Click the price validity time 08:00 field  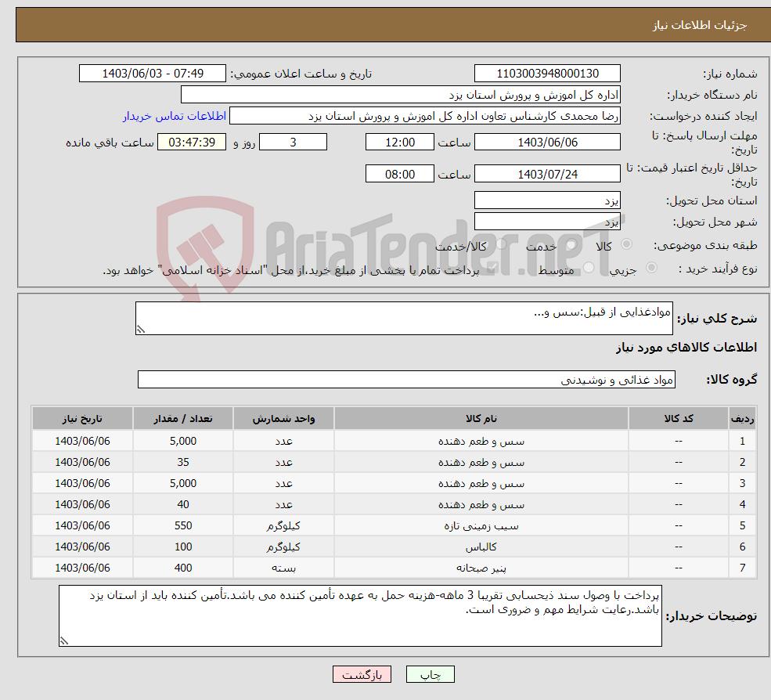coord(400,174)
